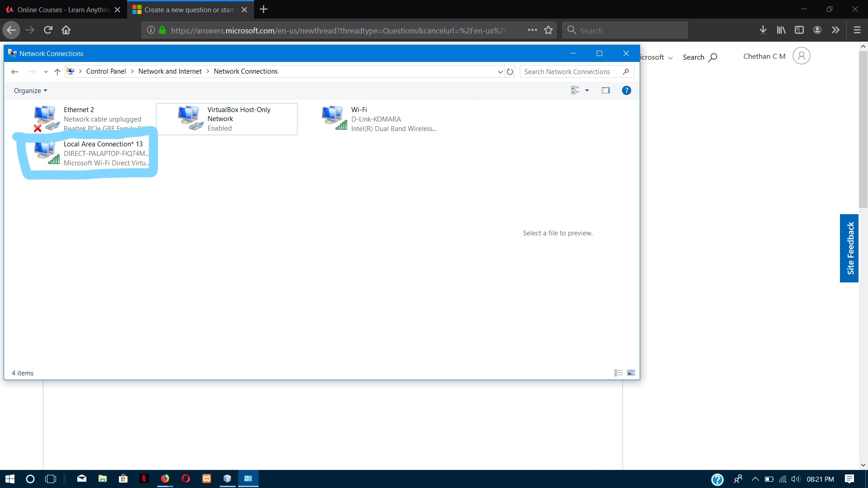Click Search on the Microsoft page
The height and width of the screenshot is (488, 868).
pos(700,57)
